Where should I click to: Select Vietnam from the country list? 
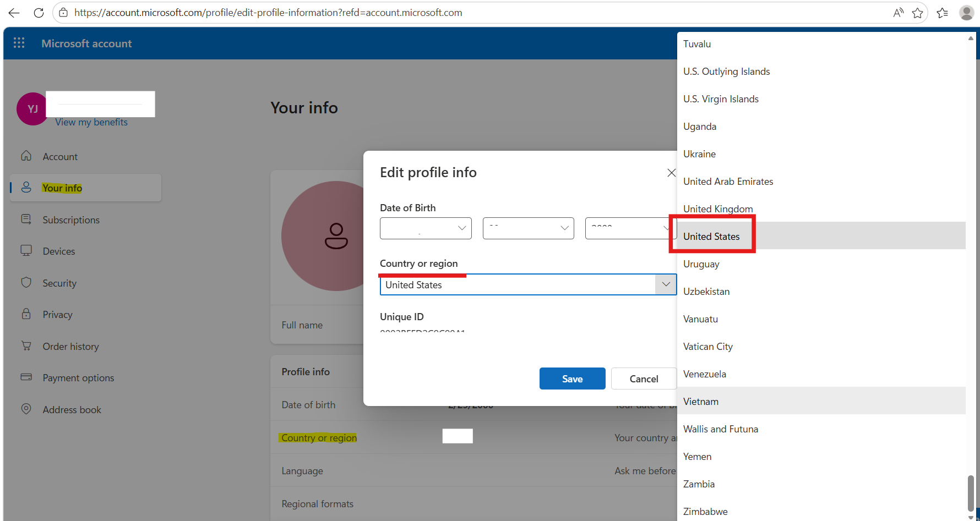[x=700, y=401]
